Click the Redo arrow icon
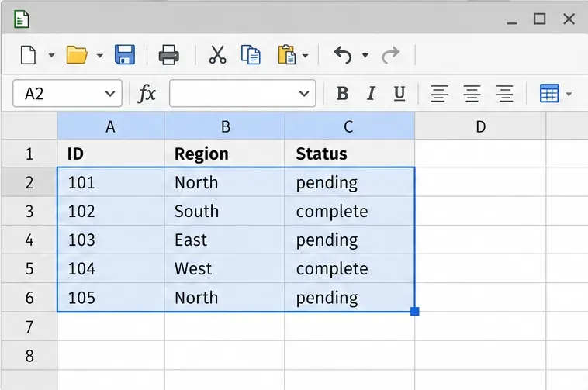 (391, 55)
